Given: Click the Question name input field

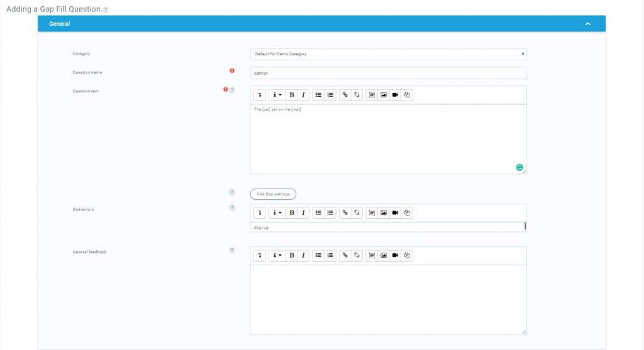Looking at the screenshot, I should tap(388, 74).
